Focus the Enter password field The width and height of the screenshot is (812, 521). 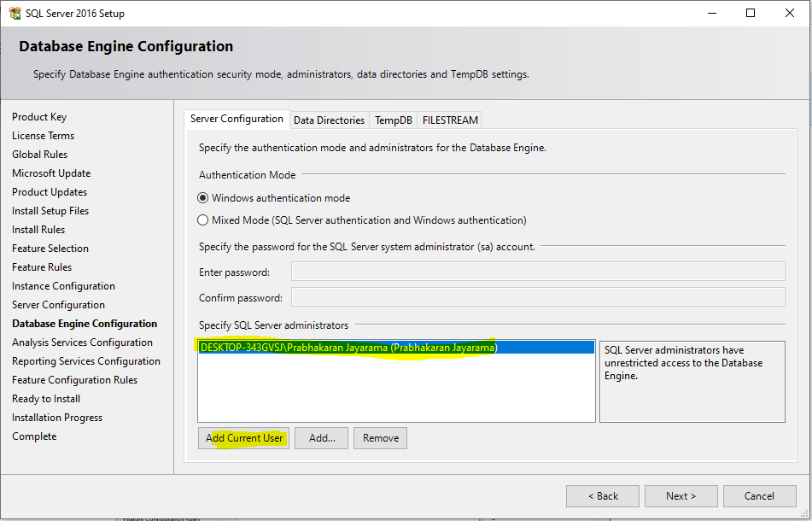[538, 272]
